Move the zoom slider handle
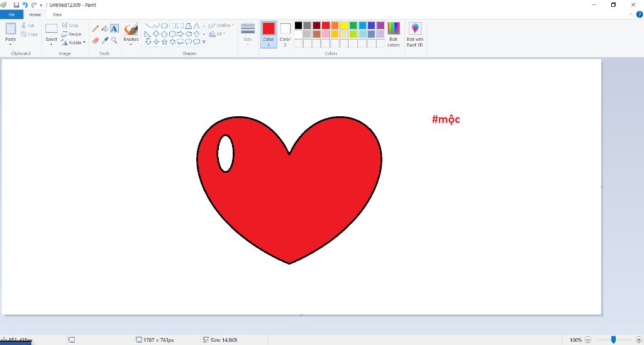This screenshot has height=345, width=644. pos(613,340)
